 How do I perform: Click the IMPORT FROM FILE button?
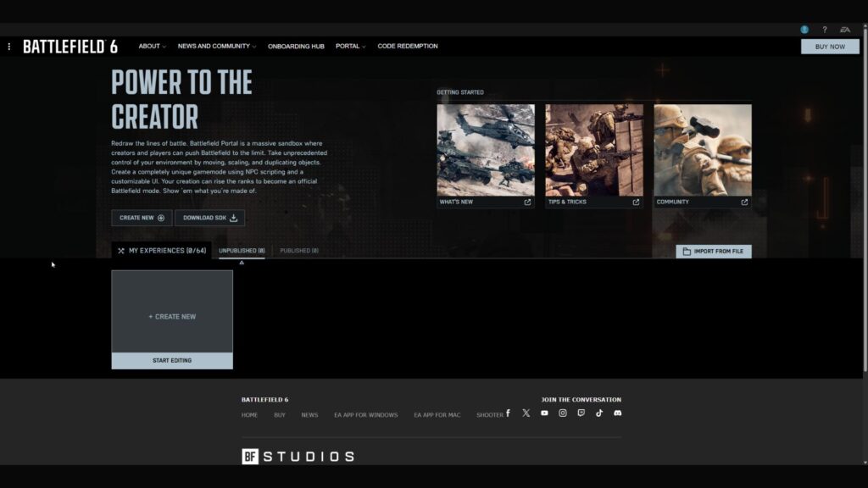(714, 251)
